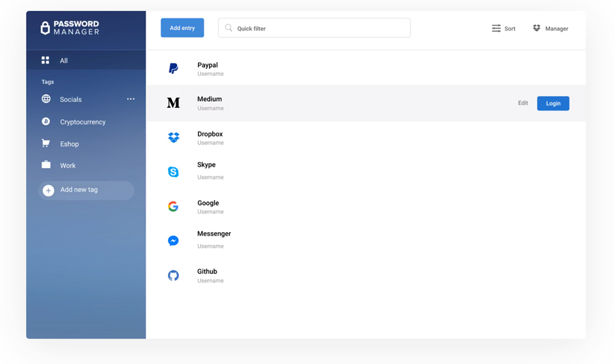This screenshot has width=615, height=364.
Task: Open the Manager menu
Action: [551, 28]
